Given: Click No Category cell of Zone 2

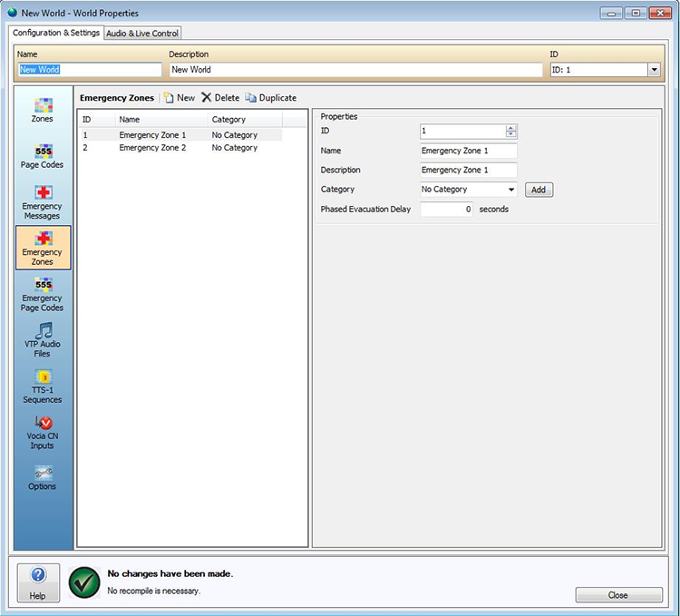Looking at the screenshot, I should pyautogui.click(x=235, y=148).
